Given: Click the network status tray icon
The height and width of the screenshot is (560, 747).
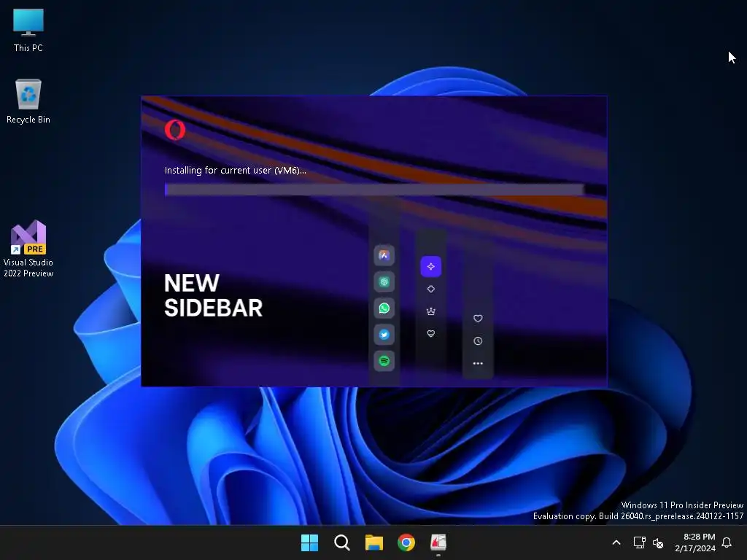Looking at the screenshot, I should click(x=639, y=542).
